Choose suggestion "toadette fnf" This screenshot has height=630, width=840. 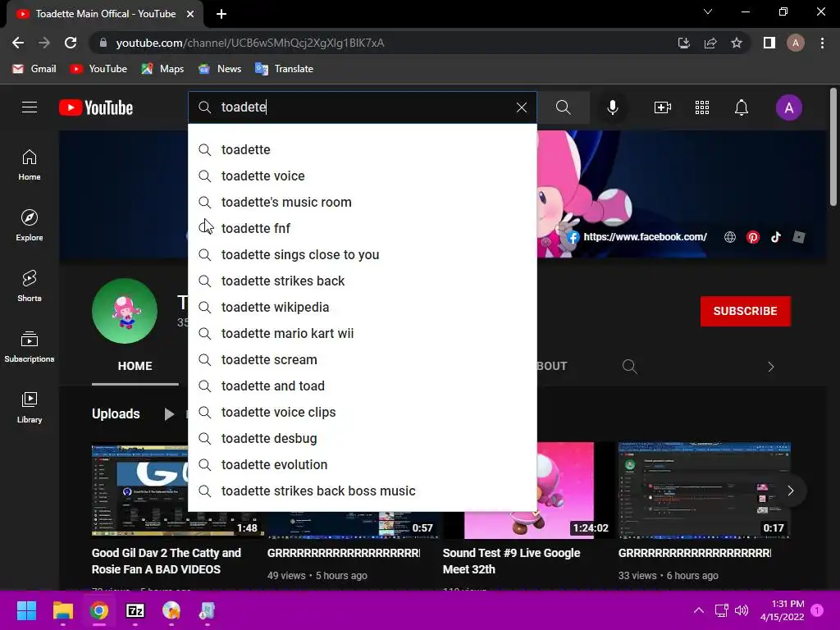coord(363,228)
